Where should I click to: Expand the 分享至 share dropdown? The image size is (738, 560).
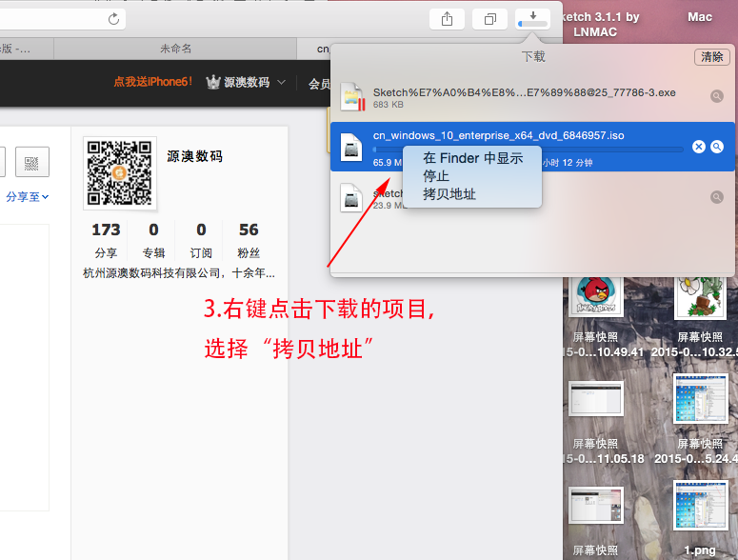[x=28, y=197]
